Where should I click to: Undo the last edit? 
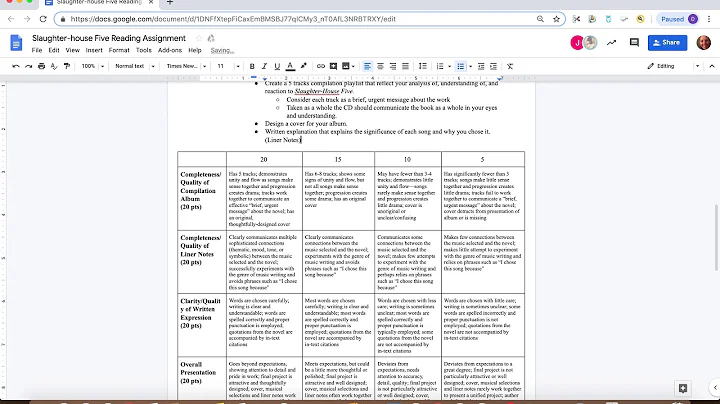16,66
